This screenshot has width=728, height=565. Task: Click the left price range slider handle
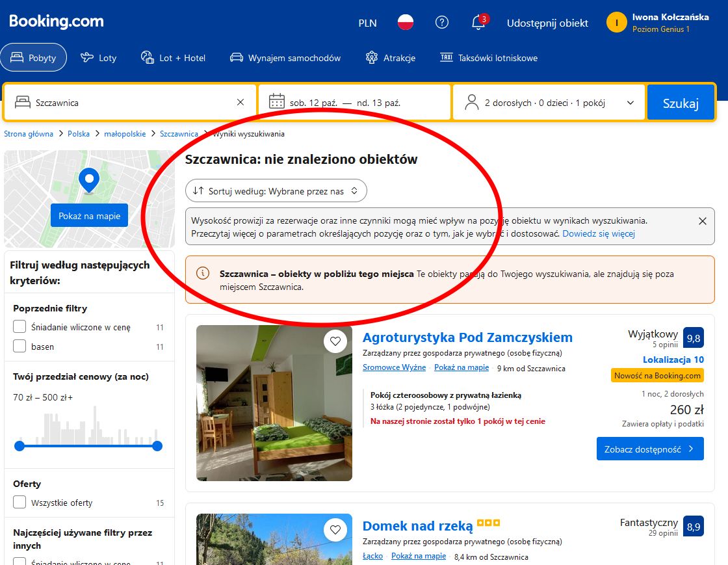click(19, 446)
